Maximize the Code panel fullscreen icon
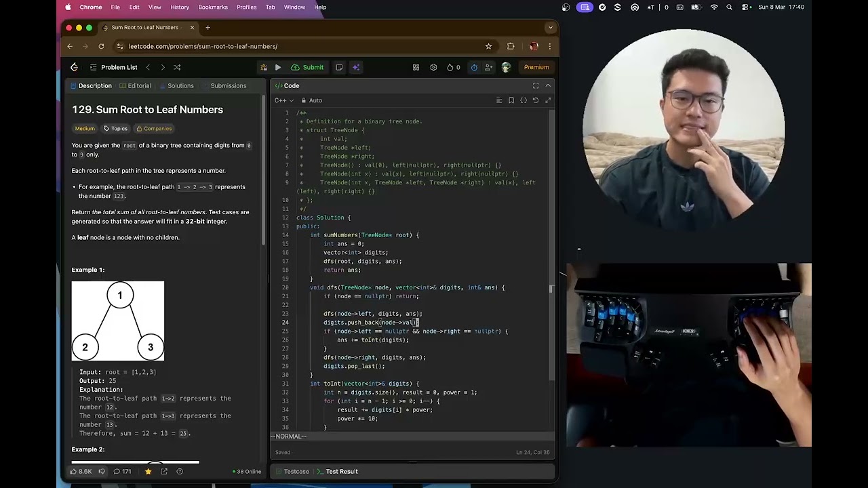 [536, 85]
